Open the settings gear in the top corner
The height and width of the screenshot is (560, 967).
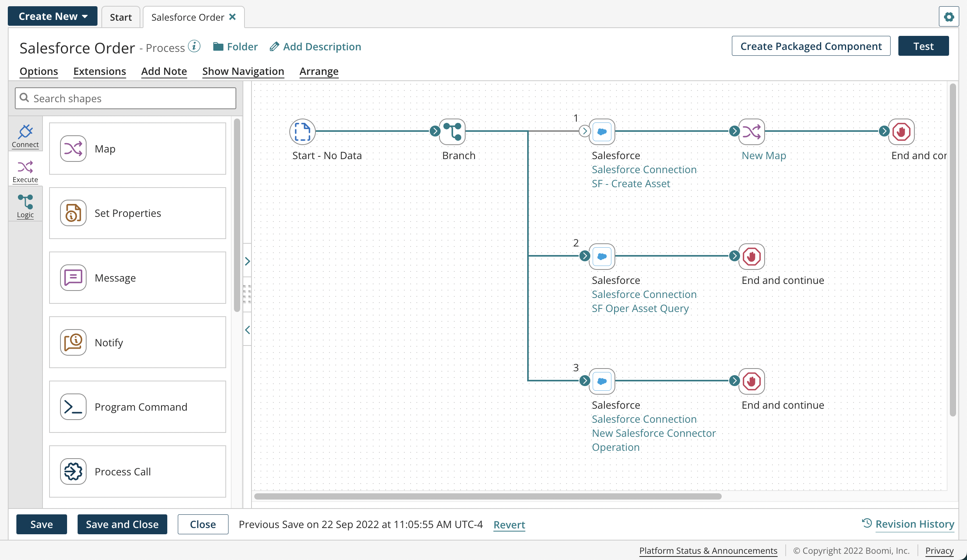[x=949, y=16]
